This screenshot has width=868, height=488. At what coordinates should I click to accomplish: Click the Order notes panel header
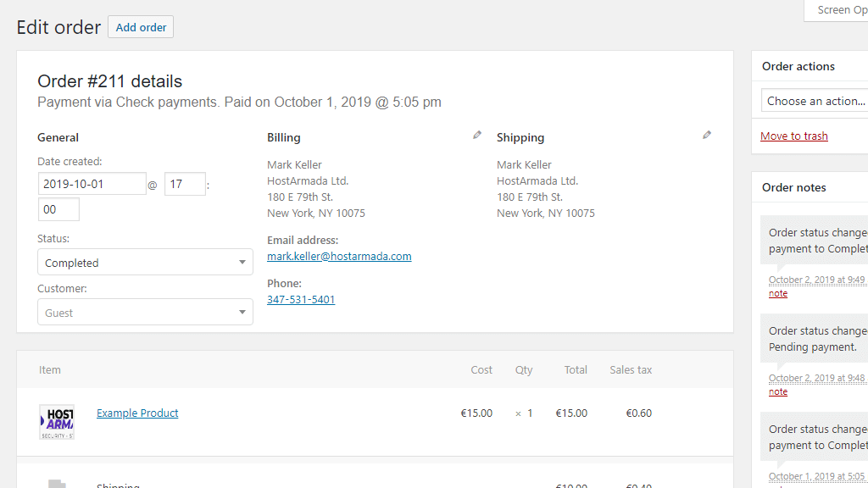pos(794,187)
